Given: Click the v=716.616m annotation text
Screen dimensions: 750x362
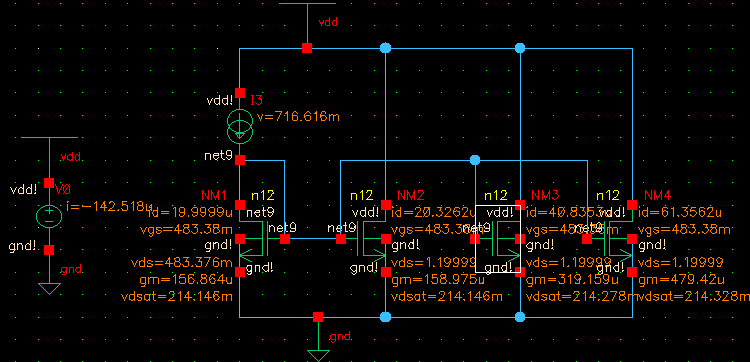Looking at the screenshot, I should pos(298,117).
